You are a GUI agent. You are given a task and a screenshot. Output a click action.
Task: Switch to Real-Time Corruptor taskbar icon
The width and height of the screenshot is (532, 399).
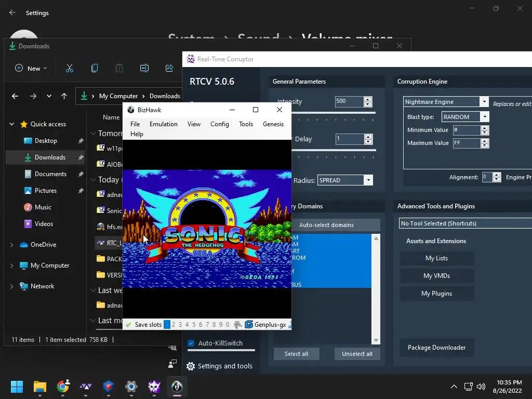pos(154,387)
